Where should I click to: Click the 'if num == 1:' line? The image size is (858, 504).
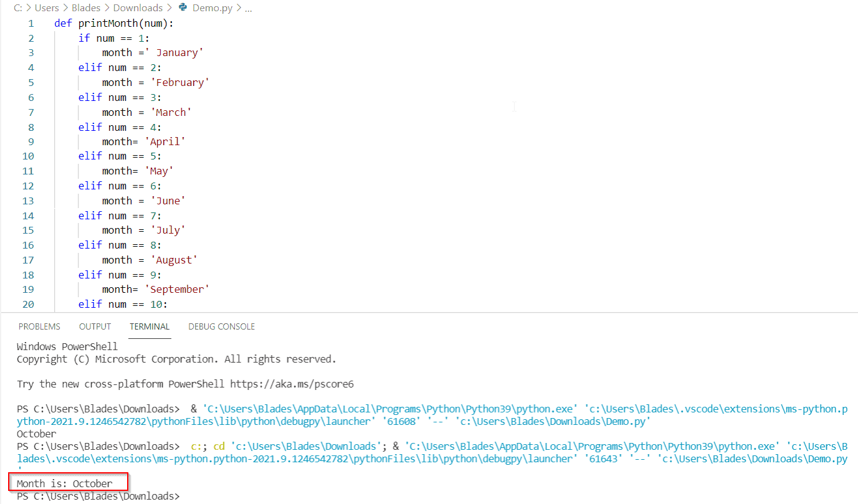tap(114, 38)
